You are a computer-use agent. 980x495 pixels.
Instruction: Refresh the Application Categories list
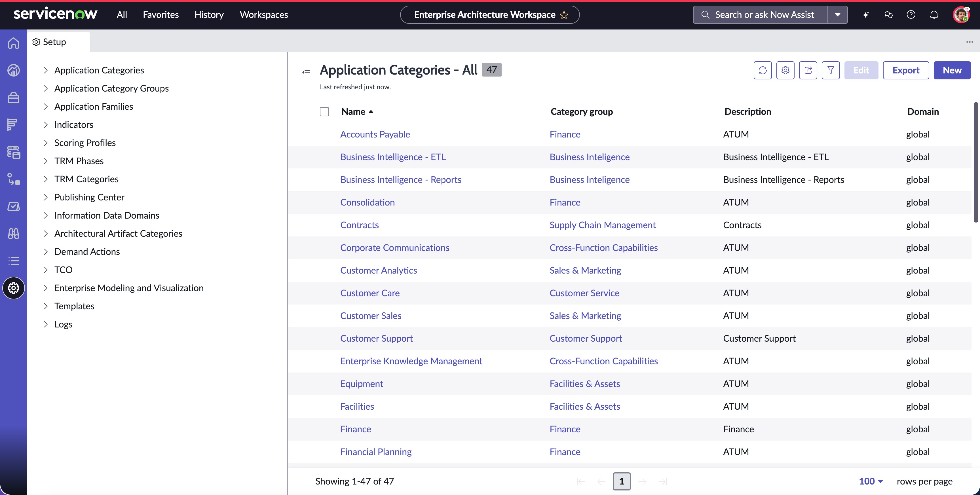[763, 70]
